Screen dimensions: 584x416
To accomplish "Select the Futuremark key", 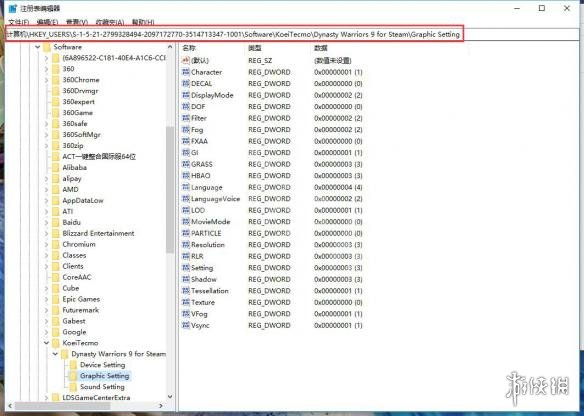I will tap(81, 310).
